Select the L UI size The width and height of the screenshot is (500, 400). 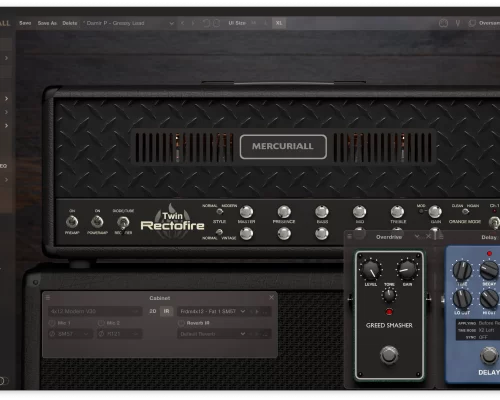click(266, 23)
